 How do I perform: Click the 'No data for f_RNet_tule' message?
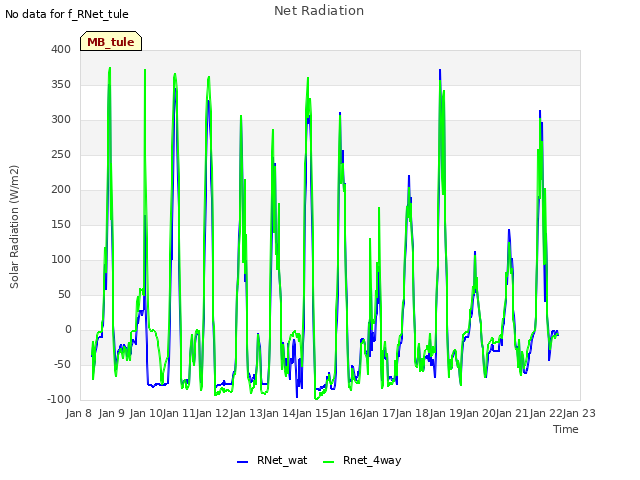click(x=67, y=14)
